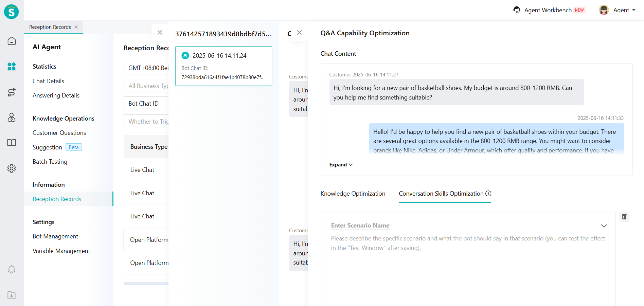This screenshot has width=644, height=306.
Task: Open Customer Questions menu item
Action: click(59, 133)
